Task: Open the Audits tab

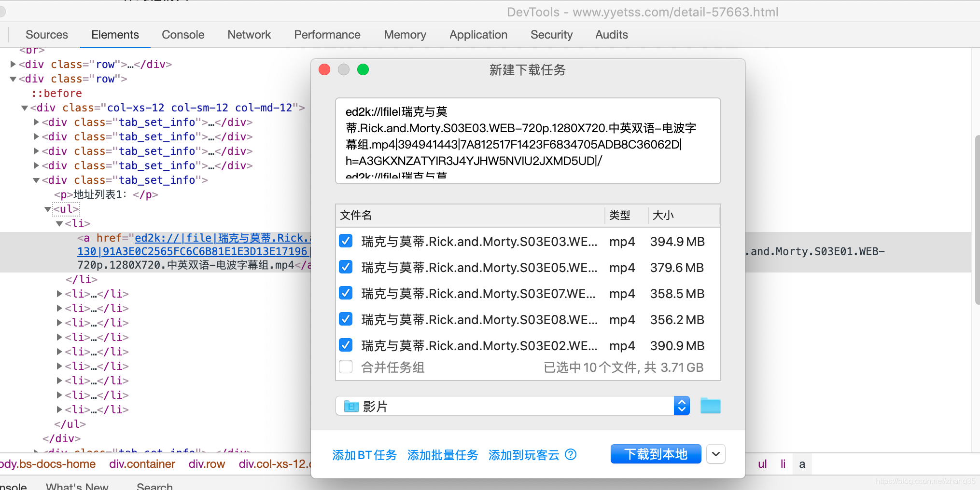Action: coord(612,35)
